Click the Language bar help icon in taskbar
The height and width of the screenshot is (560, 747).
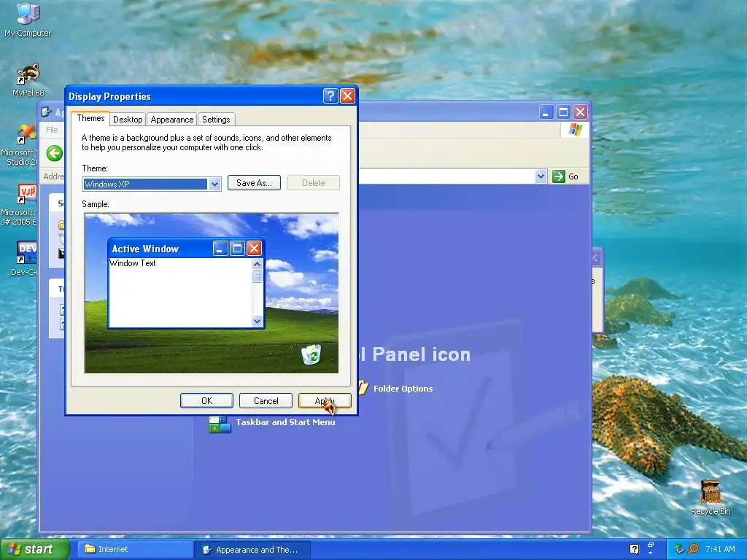pyautogui.click(x=634, y=549)
